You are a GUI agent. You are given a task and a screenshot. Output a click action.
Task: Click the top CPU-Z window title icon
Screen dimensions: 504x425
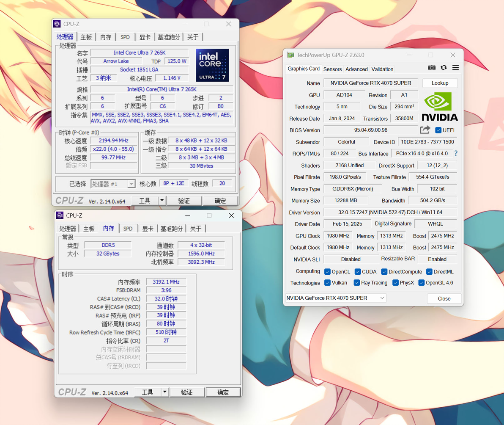tap(57, 24)
